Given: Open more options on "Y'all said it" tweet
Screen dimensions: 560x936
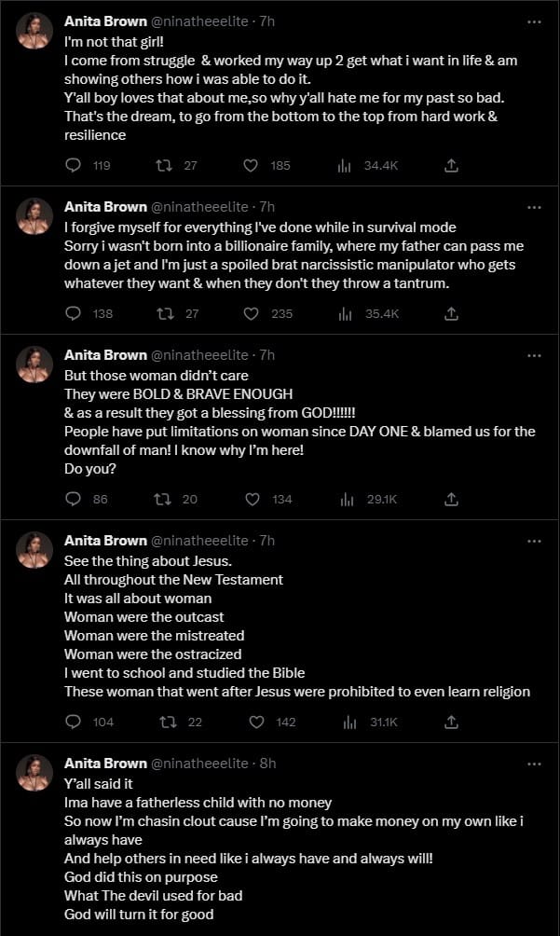Looking at the screenshot, I should tap(534, 763).
